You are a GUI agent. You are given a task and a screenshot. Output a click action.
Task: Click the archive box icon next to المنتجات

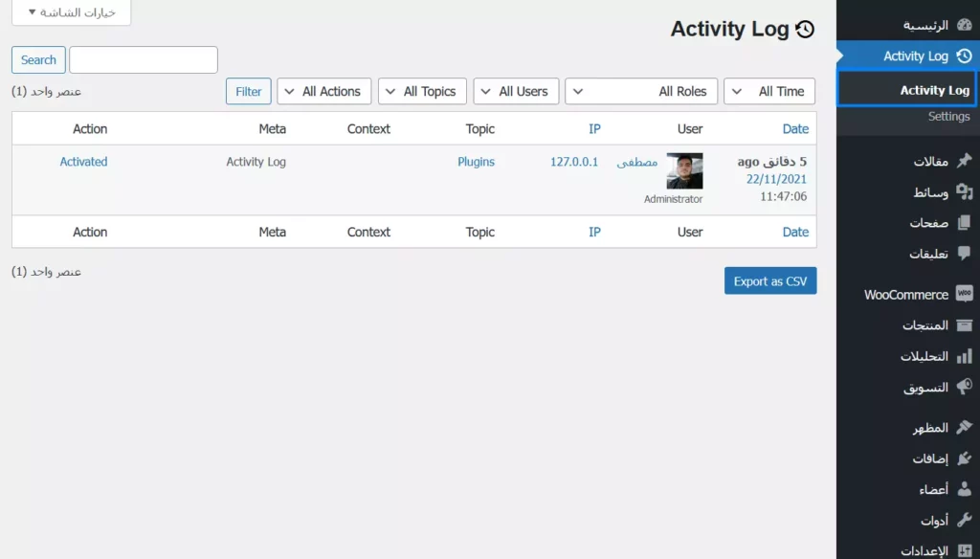[x=965, y=325]
